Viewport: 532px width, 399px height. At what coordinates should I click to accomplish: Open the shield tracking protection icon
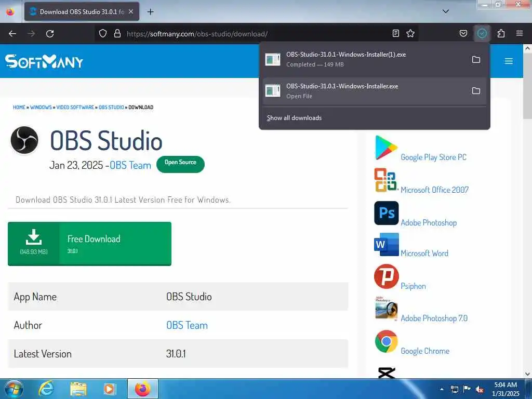(x=103, y=33)
